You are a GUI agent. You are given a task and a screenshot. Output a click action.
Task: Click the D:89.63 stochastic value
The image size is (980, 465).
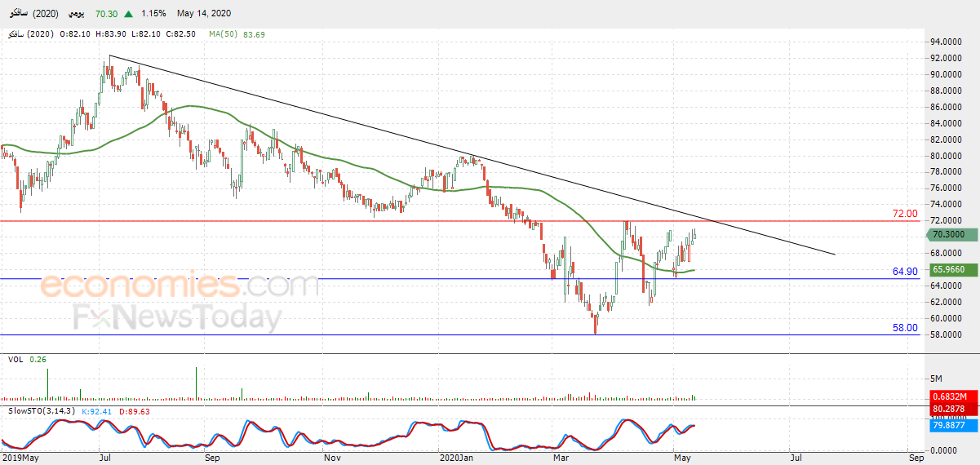[135, 410]
